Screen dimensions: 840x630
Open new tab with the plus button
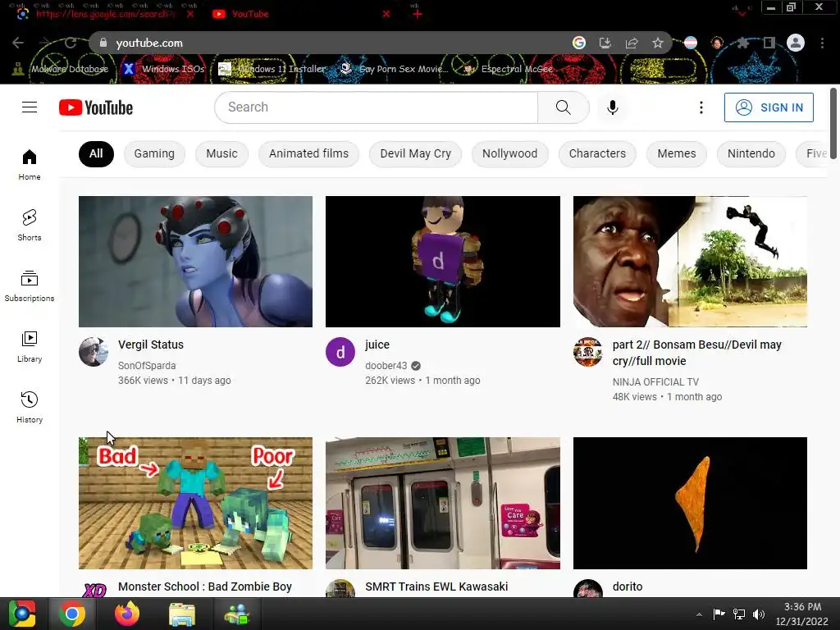tap(418, 14)
